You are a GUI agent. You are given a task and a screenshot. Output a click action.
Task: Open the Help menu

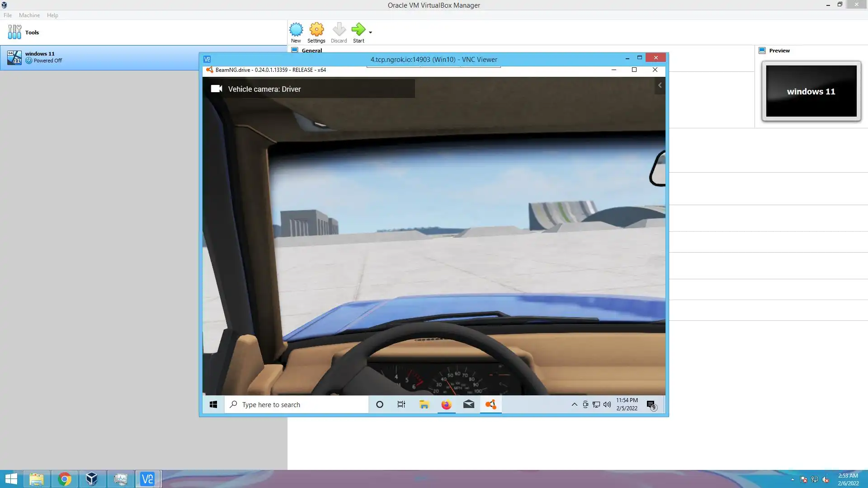coord(52,15)
